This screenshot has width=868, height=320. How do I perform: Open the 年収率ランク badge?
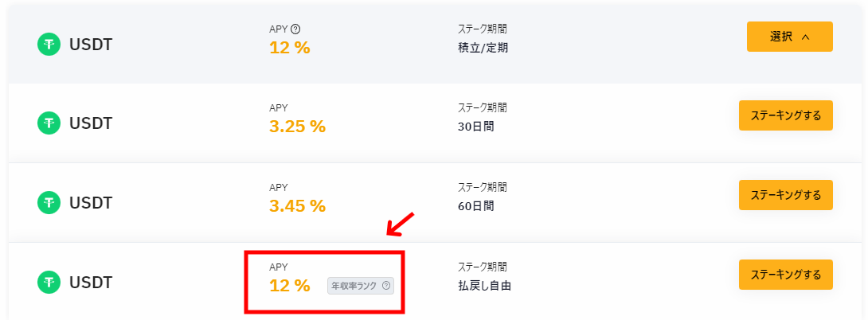tap(361, 286)
